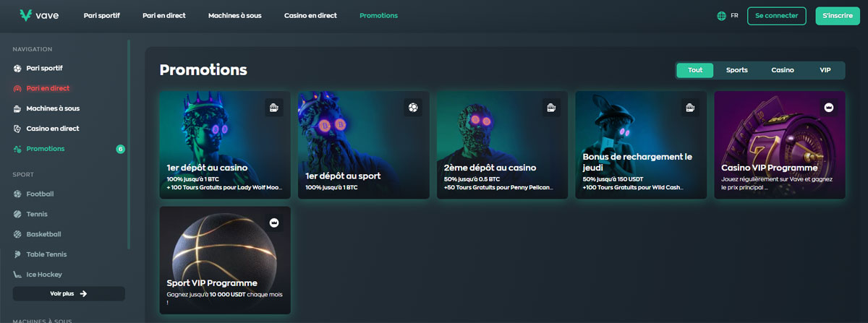Click the slot machine icon beside Machines à sous
868x323 pixels.
point(17,108)
